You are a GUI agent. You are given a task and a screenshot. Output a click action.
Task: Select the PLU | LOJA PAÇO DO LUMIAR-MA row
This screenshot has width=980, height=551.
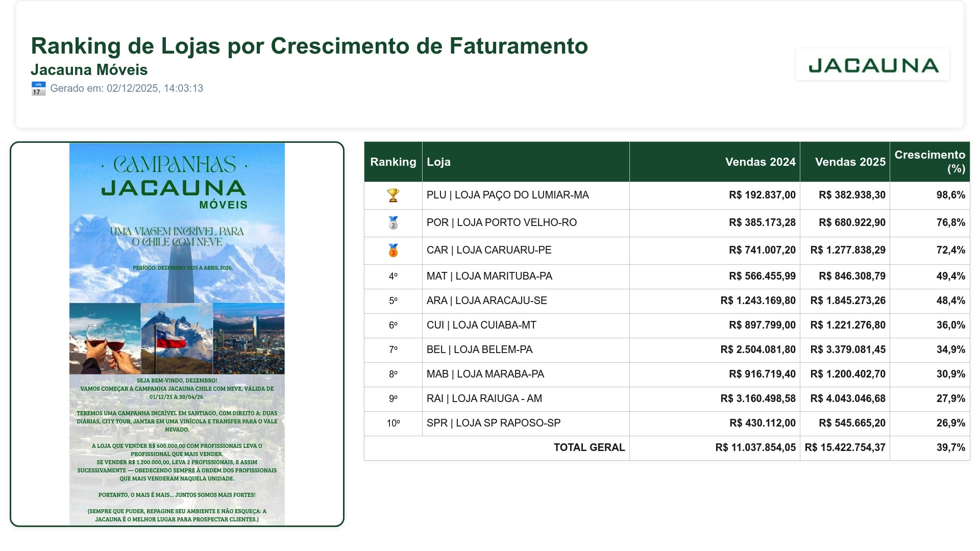click(x=507, y=195)
